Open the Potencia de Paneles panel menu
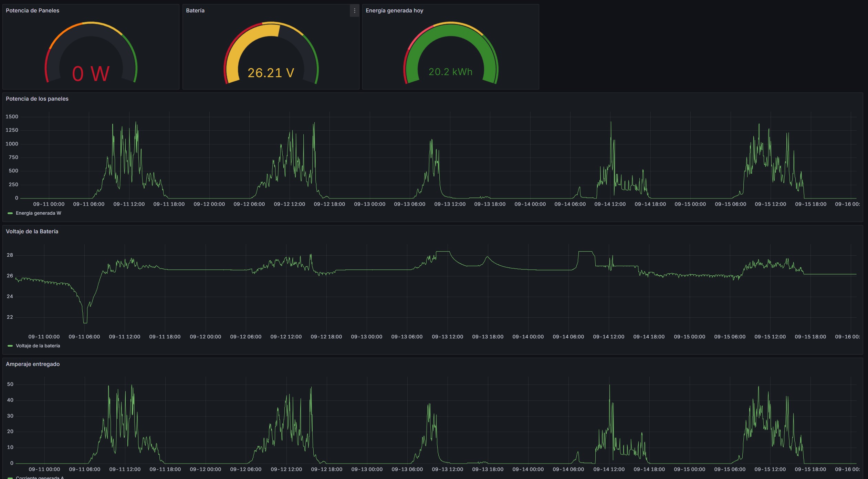868x479 pixels. click(32, 11)
